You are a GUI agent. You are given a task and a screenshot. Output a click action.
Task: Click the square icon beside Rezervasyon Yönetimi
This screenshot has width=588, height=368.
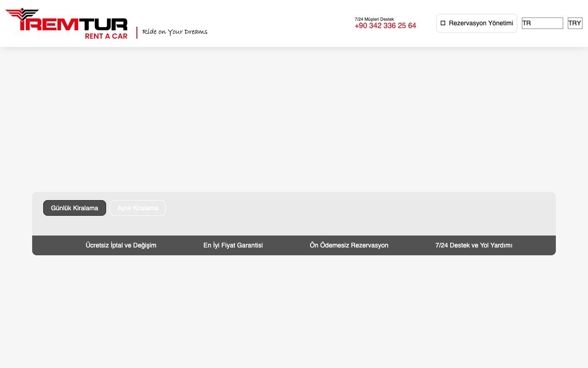tap(443, 23)
